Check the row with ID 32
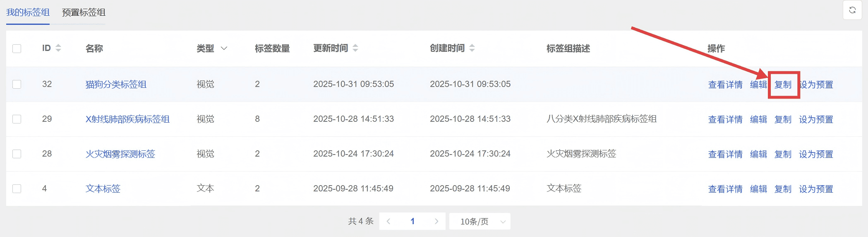The height and width of the screenshot is (237, 868). 17,84
